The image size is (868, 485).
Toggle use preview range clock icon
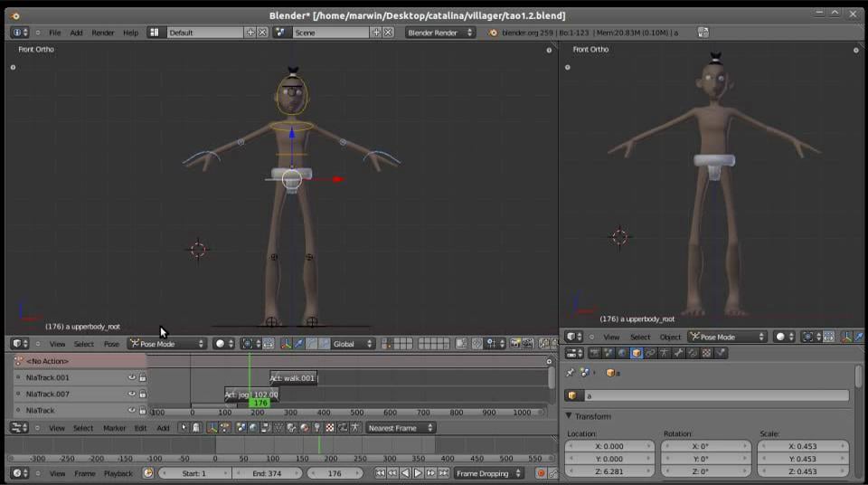coord(147,473)
